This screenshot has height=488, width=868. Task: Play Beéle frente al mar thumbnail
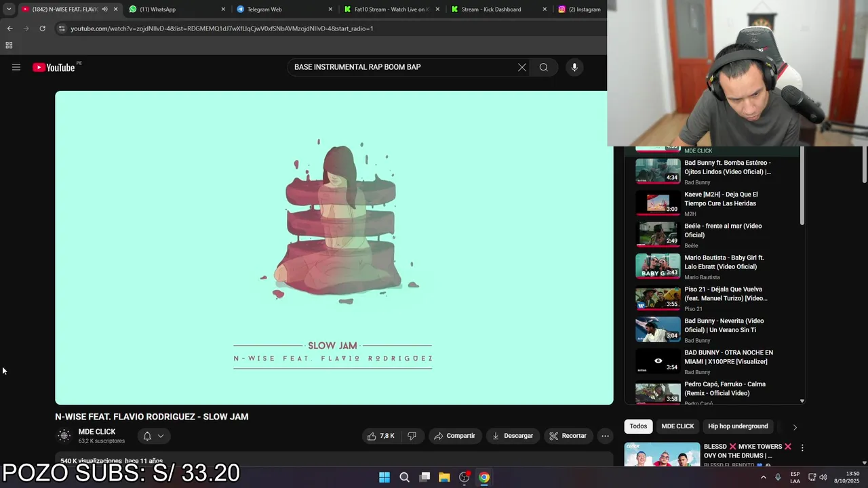pos(658,235)
